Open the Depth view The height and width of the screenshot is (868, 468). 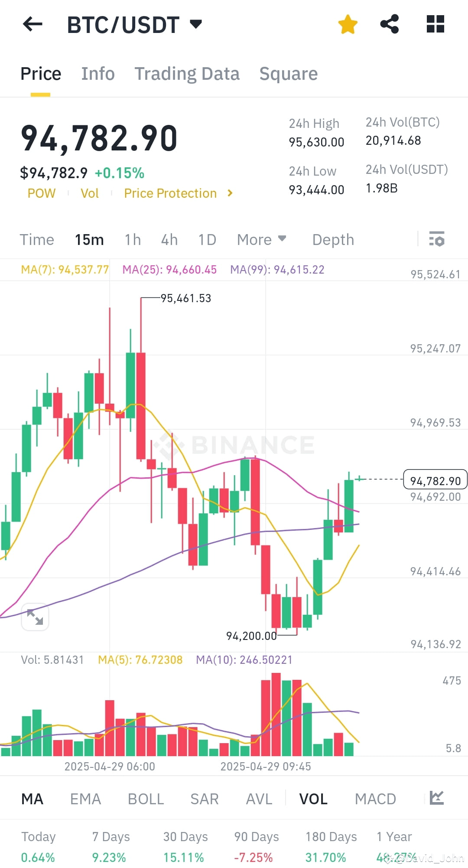pos(332,239)
